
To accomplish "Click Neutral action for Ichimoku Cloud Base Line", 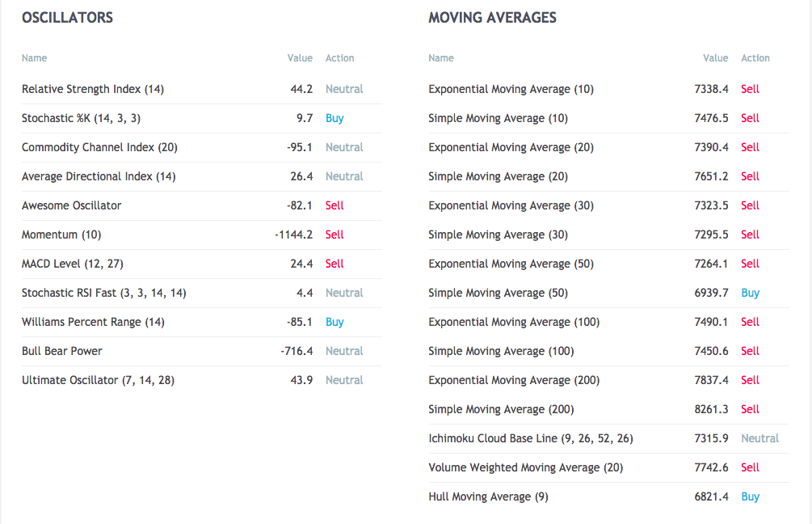I will pos(759,438).
